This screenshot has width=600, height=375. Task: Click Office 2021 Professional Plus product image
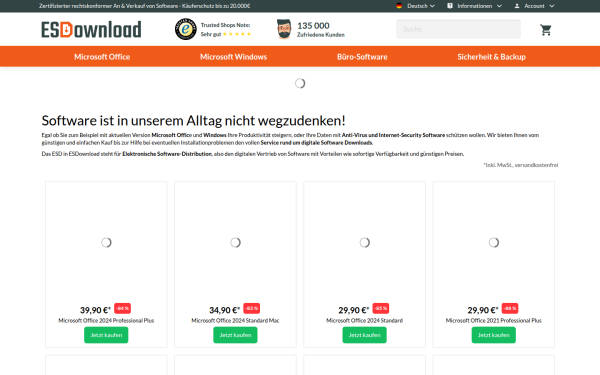[x=494, y=242]
